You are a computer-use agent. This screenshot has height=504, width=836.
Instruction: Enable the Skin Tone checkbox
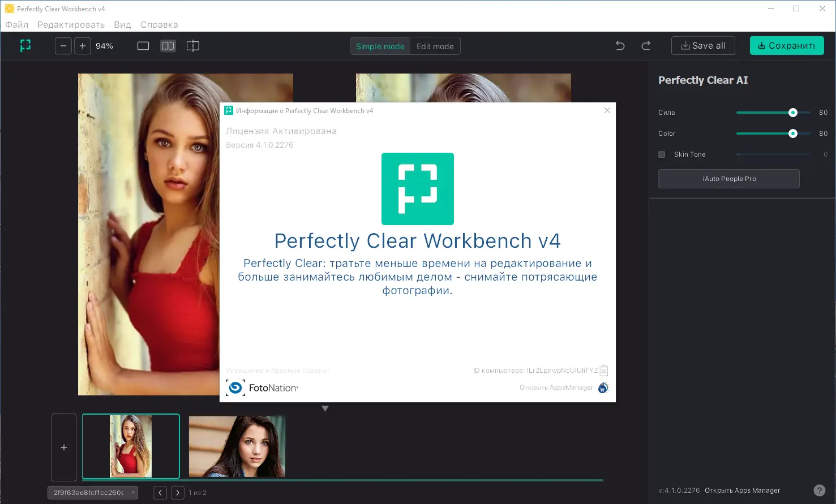(662, 154)
